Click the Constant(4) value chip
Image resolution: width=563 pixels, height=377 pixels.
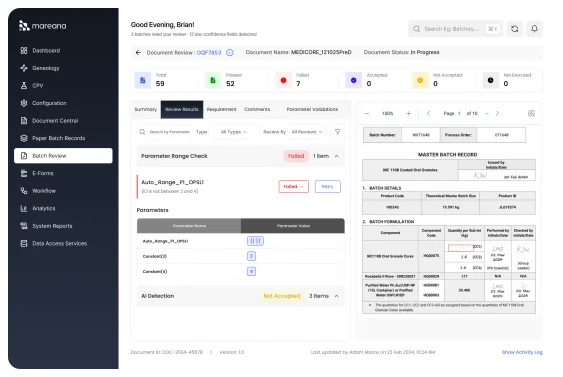coord(251,271)
